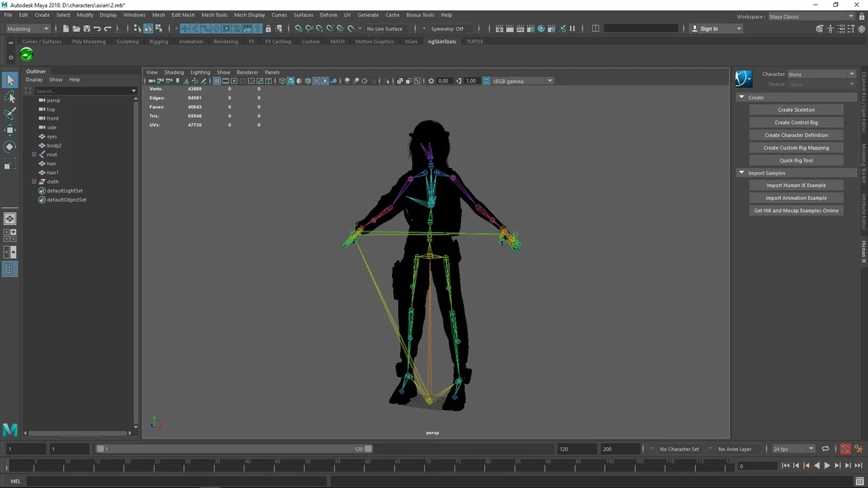868x488 pixels.
Task: Expand the root joint in Outliner
Action: pyautogui.click(x=34, y=155)
